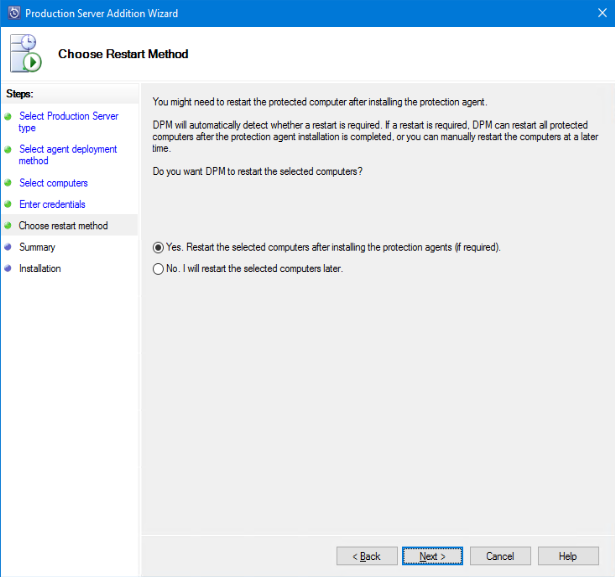Cancel the Production Server Addition Wizard
Image resolution: width=615 pixels, height=577 pixels.
tap(500, 556)
